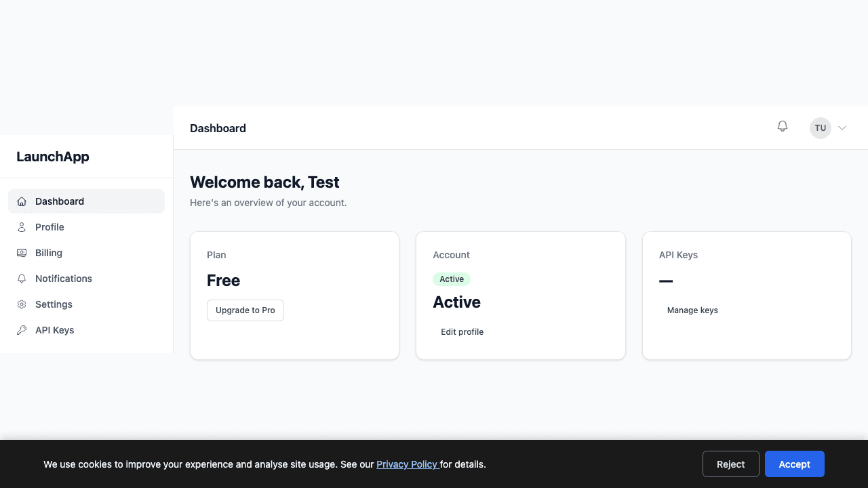Screen dimensions: 868x488
Task: Open the Dashboard sidebar item
Action: [60, 201]
